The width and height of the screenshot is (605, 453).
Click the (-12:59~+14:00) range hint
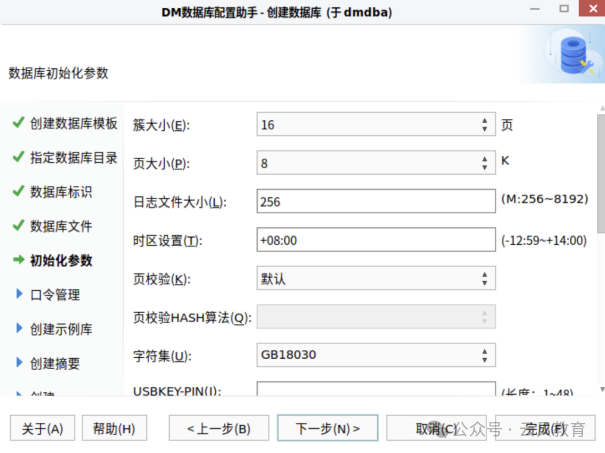click(x=544, y=240)
